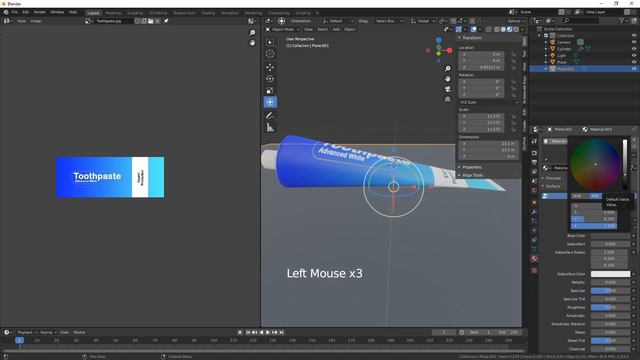This screenshot has width=640, height=360.
Task: Click the Location Z value field
Action: click(x=482, y=67)
